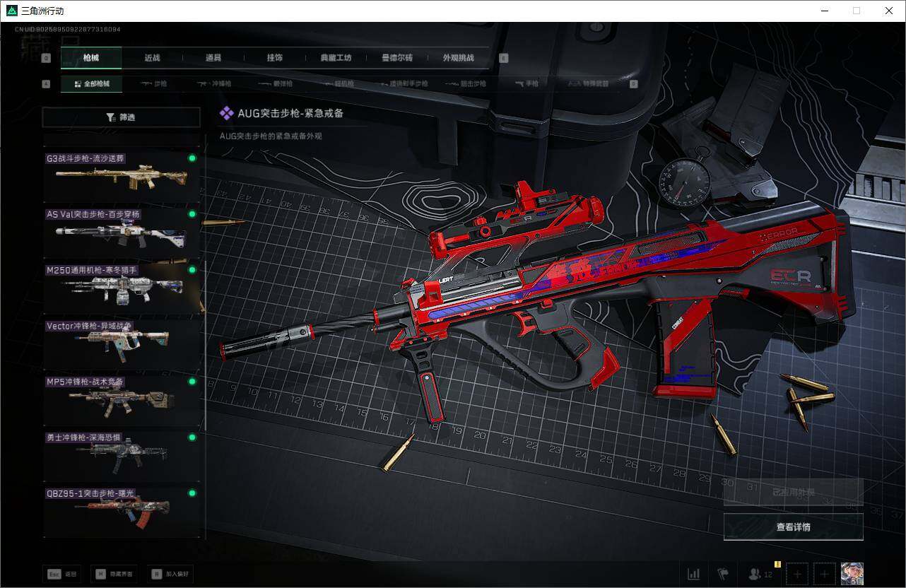Select the MP5冲锋枪-战术竞备 skin
The height and width of the screenshot is (588, 906).
pos(122,399)
